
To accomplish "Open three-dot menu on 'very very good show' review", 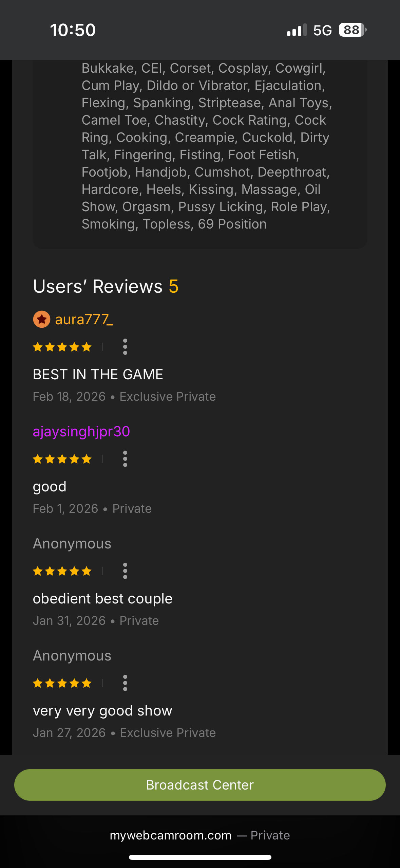I will 125,683.
